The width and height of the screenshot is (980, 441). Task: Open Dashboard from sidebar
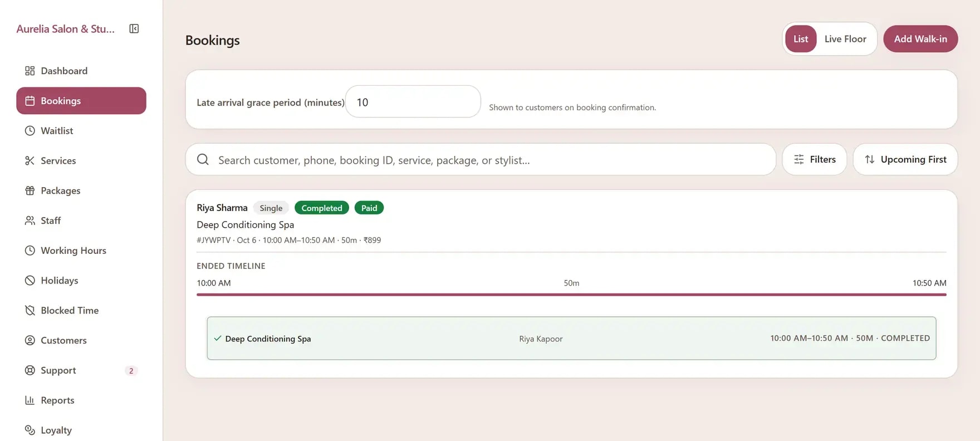point(81,71)
